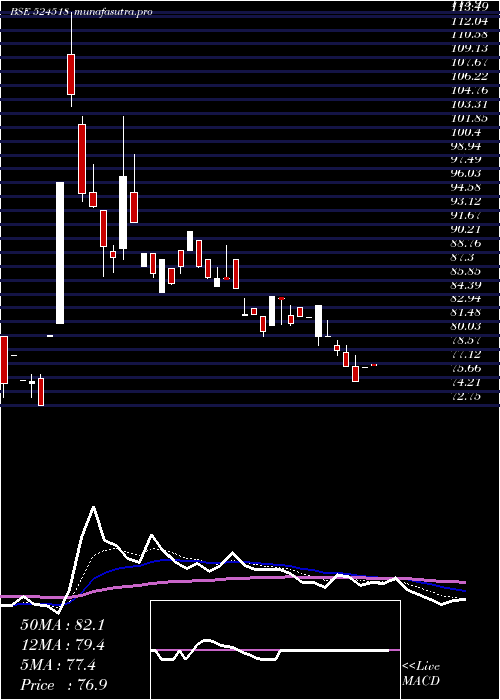This screenshot has height=700, width=500.
Task: Click the 12MA : 79.4 readout
Action: click(62, 646)
